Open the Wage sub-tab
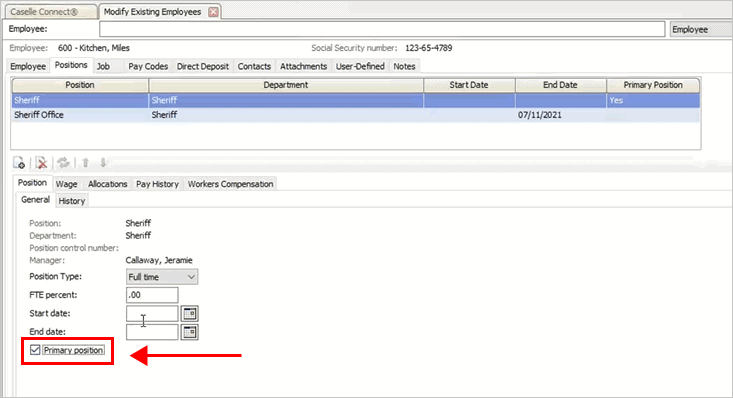This screenshot has height=398, width=733. (x=66, y=184)
